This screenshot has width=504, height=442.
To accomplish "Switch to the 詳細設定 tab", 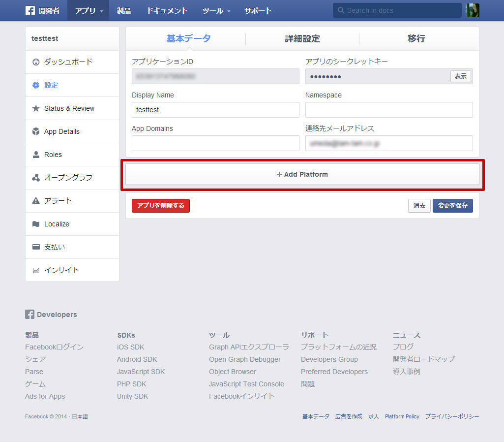I will click(302, 38).
